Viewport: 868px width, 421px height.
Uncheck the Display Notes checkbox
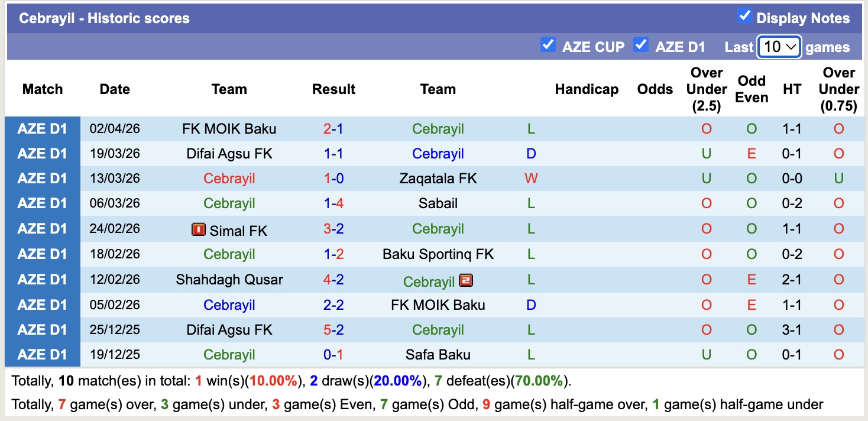click(746, 18)
